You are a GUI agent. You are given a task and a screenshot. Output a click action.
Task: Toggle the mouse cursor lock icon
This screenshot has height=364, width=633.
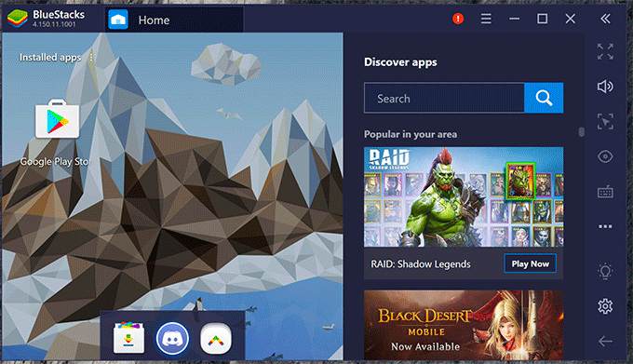click(605, 121)
